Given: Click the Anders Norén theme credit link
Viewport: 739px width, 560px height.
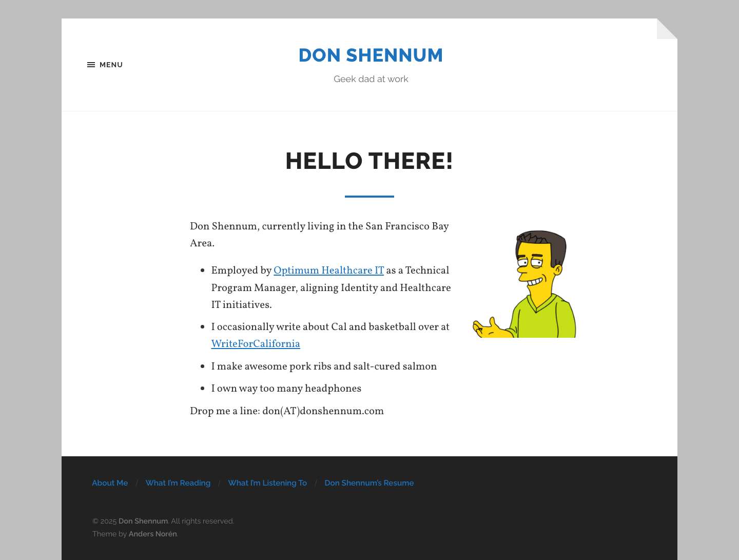Looking at the screenshot, I should [152, 534].
